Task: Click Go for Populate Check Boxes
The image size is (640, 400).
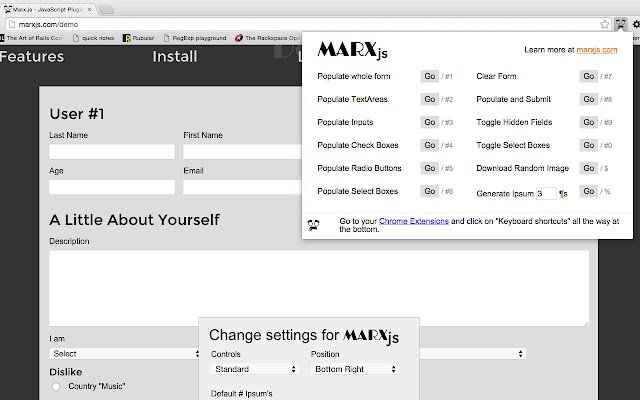Action: [x=429, y=145]
